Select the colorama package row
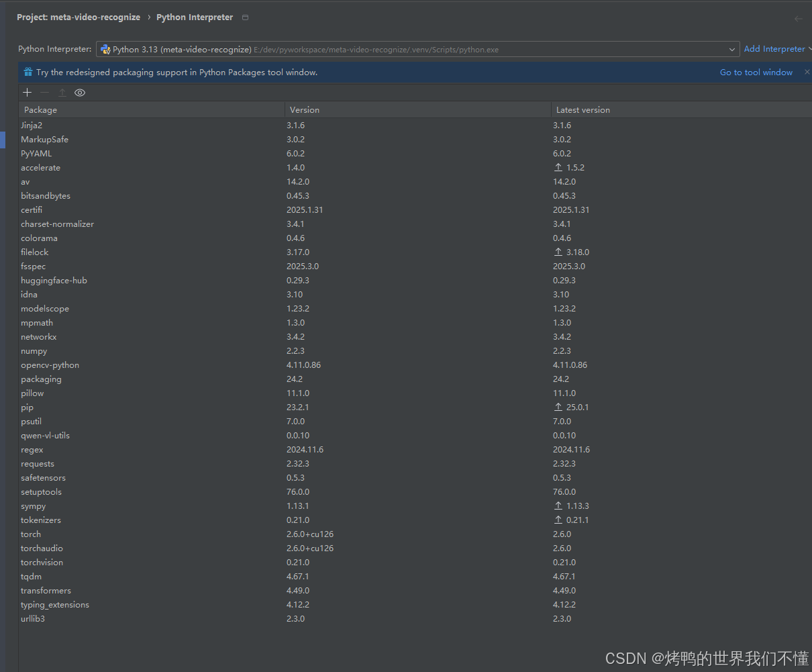The height and width of the screenshot is (672, 812). [x=415, y=238]
